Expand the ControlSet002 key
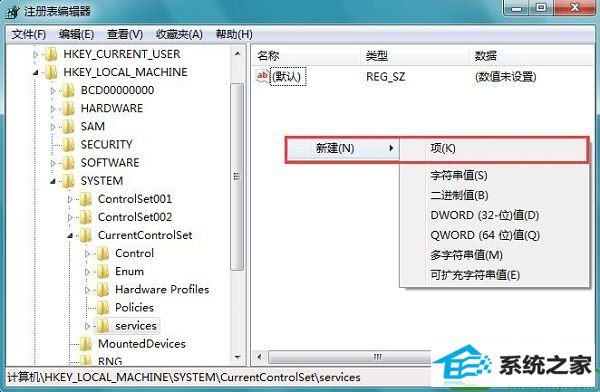This screenshot has height=392, width=600. tap(70, 217)
